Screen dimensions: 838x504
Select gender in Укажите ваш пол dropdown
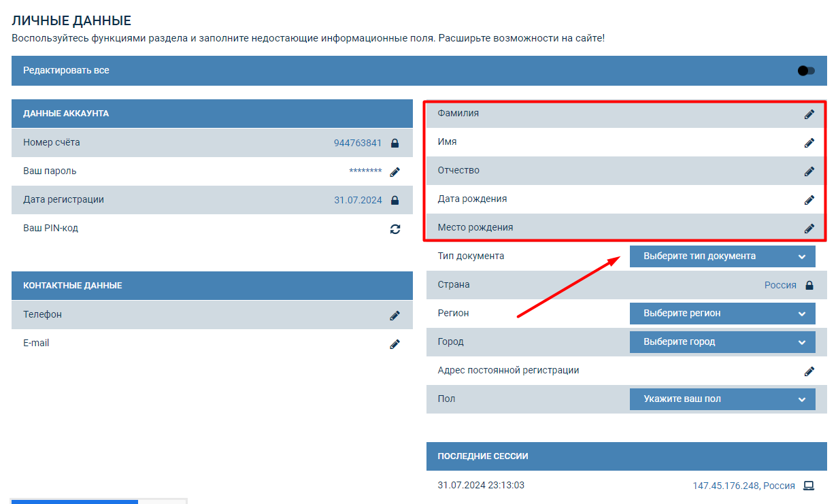click(x=722, y=399)
